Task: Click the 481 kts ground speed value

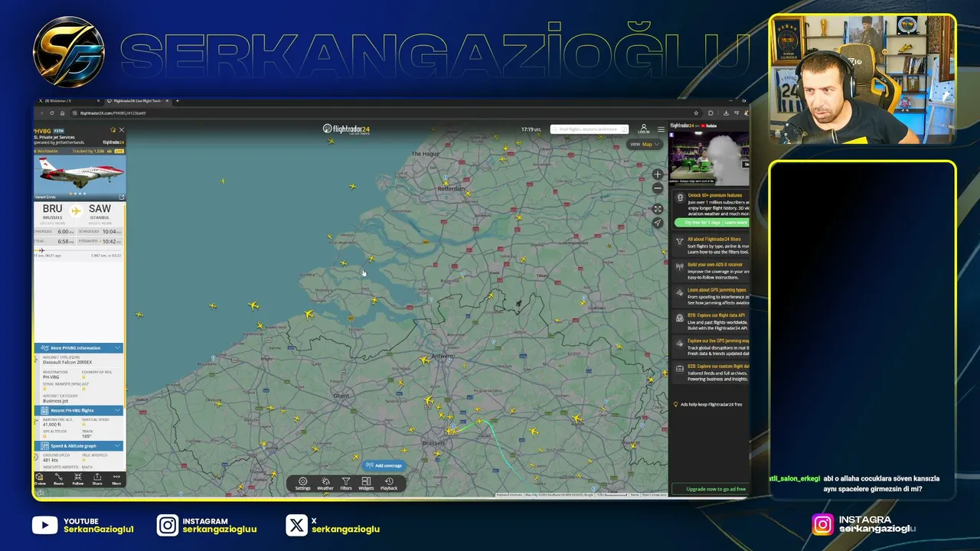Action: pyautogui.click(x=51, y=459)
